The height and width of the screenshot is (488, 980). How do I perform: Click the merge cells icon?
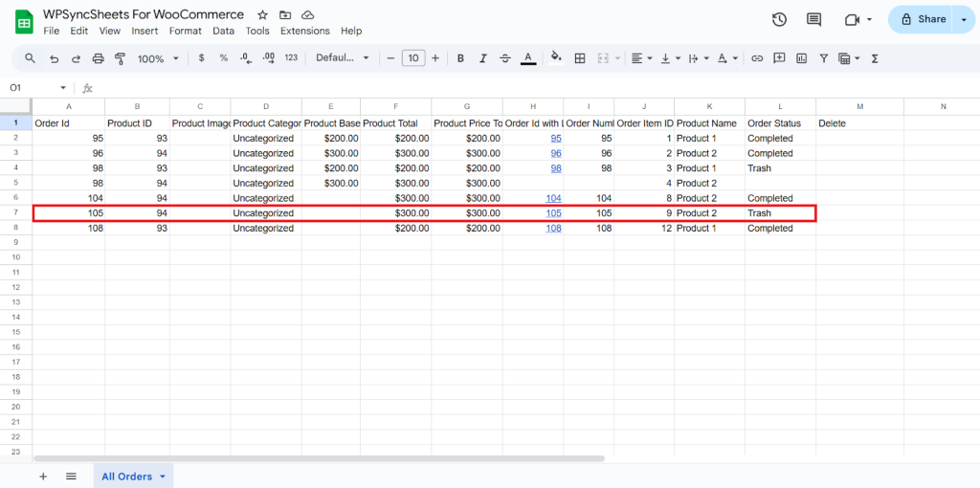[603, 58]
